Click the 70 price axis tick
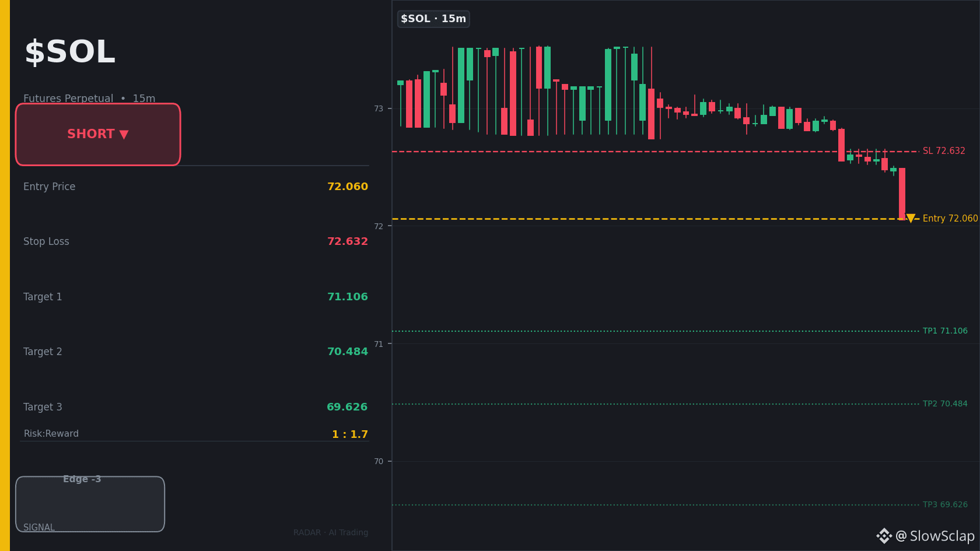This screenshot has width=980, height=551. click(x=379, y=461)
